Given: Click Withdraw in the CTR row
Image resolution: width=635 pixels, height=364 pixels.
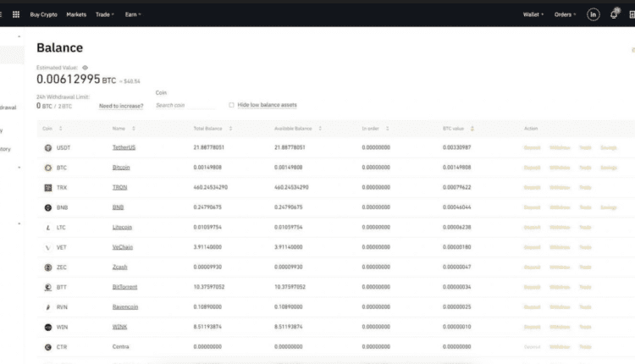Looking at the screenshot, I should (560, 347).
